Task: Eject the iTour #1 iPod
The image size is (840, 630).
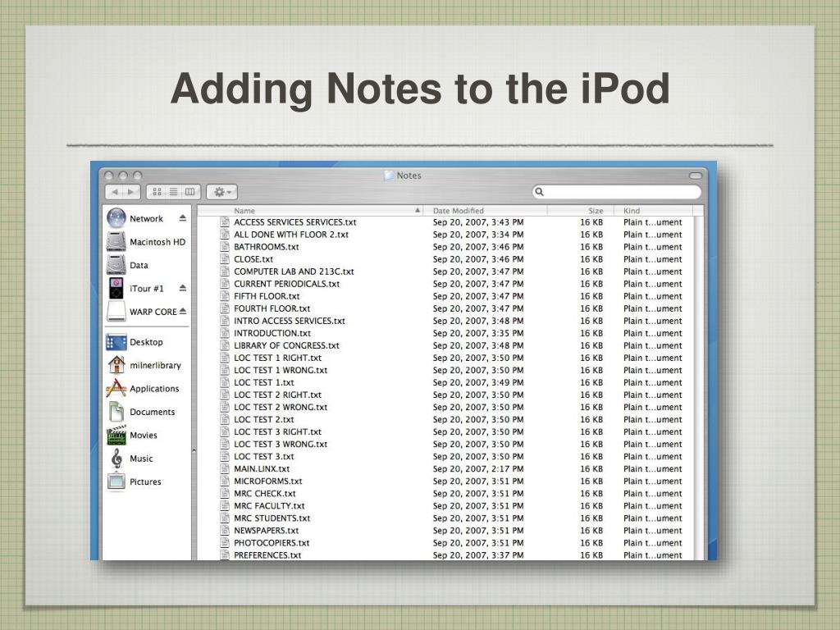Action: point(183,288)
